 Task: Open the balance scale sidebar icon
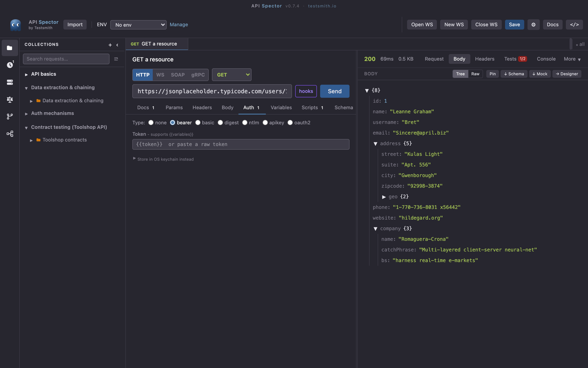point(10,99)
